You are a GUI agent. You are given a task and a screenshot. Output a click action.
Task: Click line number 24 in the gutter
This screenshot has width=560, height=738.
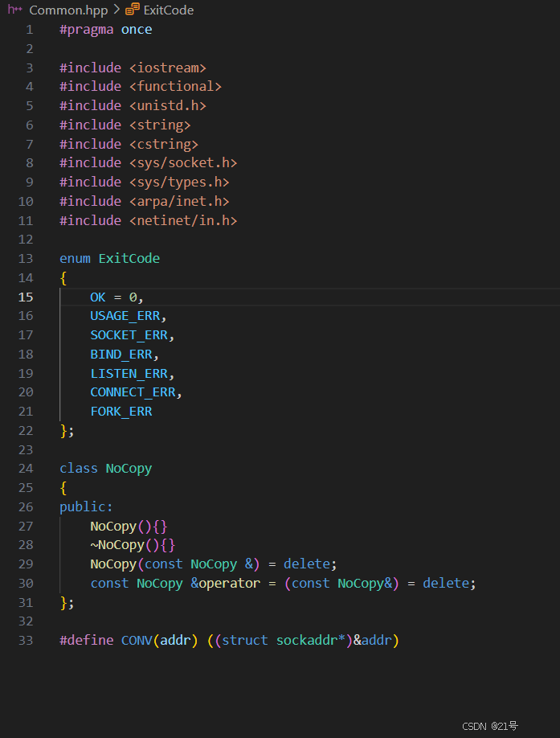pos(26,469)
